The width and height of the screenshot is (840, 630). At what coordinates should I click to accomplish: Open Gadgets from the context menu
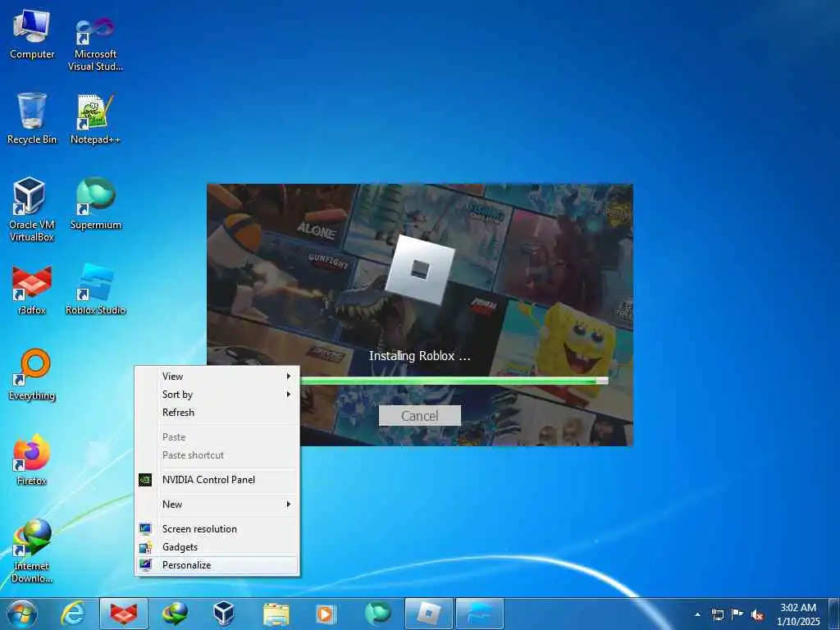pyautogui.click(x=217, y=547)
